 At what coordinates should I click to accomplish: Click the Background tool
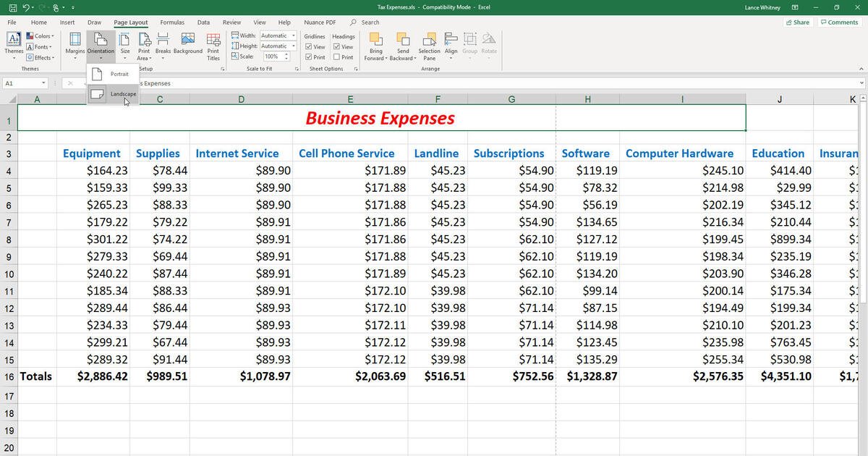(188, 45)
